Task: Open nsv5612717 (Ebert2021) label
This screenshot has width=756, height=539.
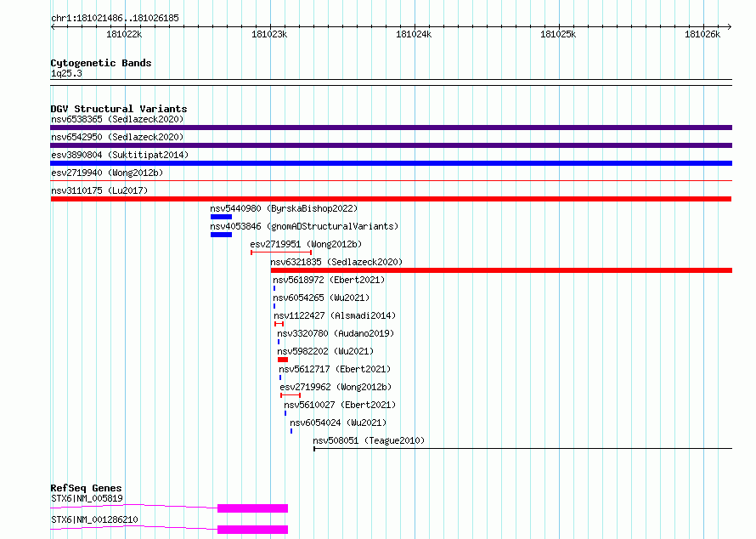Action: (x=335, y=369)
